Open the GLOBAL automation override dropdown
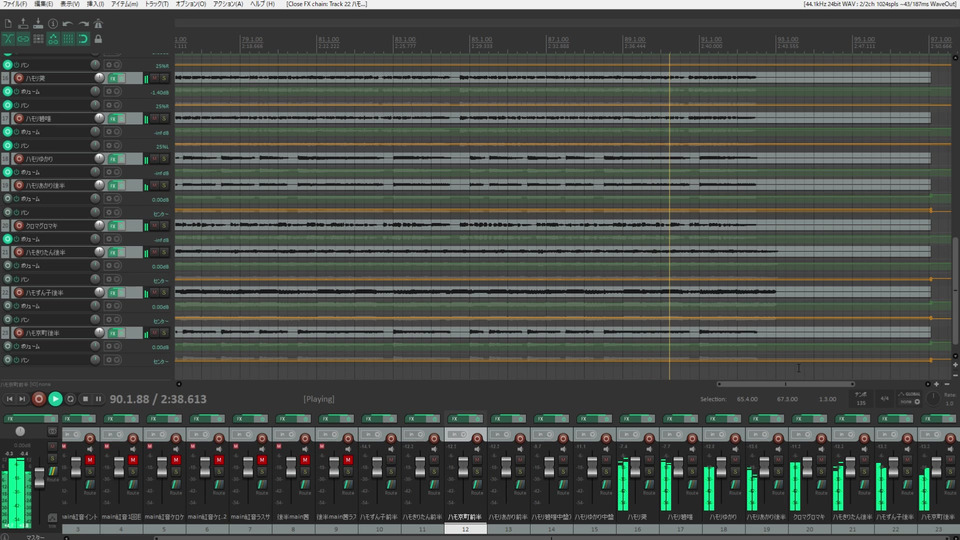960x540 pixels. click(x=910, y=399)
